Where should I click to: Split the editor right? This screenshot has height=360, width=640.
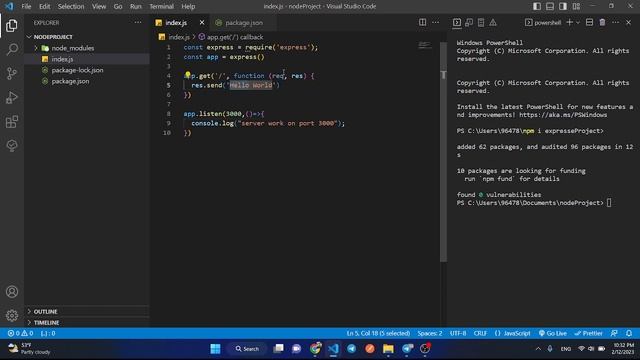422,22
